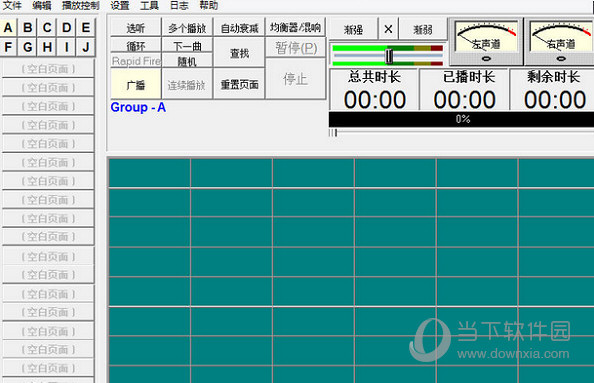Click the 渐强 fade-in button
Viewport: 594px width, 383px height.
353,29
